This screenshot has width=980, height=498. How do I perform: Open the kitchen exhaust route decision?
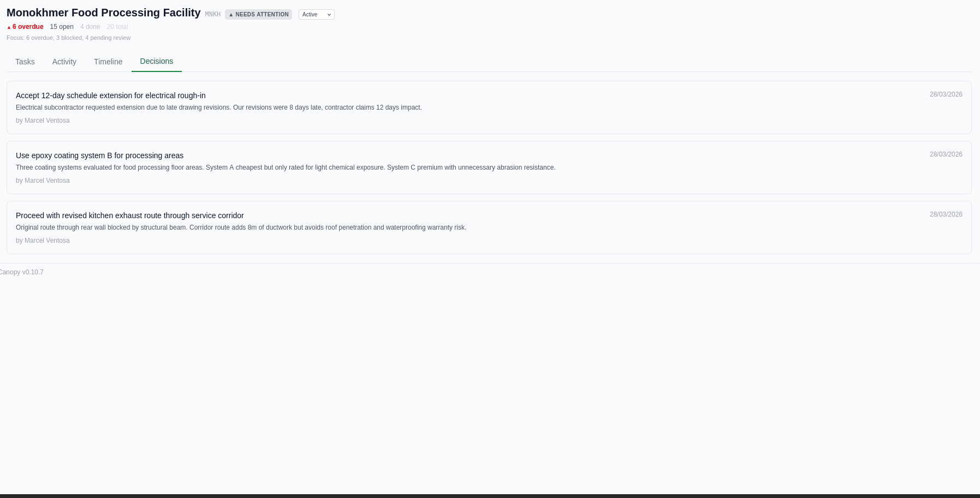click(129, 215)
